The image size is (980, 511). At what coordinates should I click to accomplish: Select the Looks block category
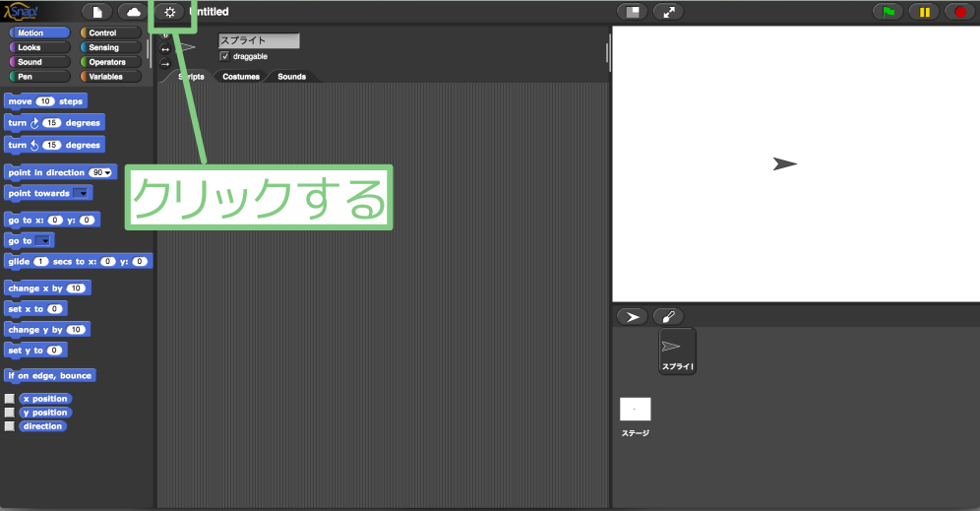[x=39, y=47]
